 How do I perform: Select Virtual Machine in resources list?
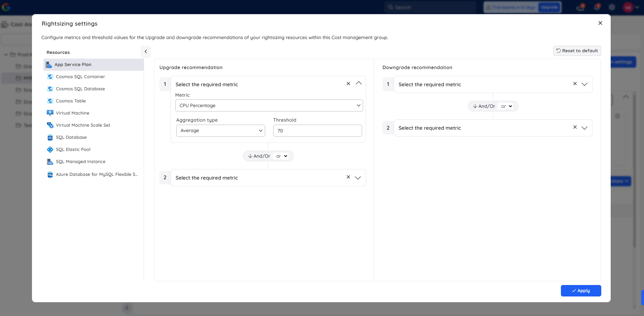pyautogui.click(x=94, y=113)
